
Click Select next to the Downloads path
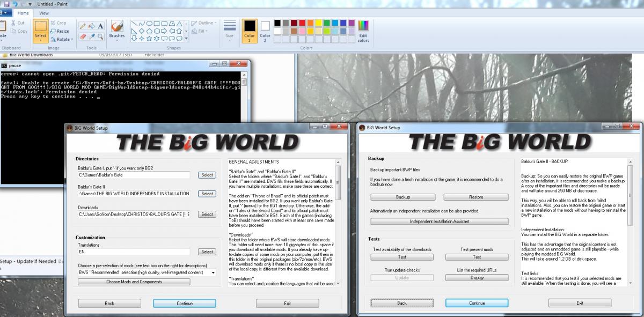point(207,214)
